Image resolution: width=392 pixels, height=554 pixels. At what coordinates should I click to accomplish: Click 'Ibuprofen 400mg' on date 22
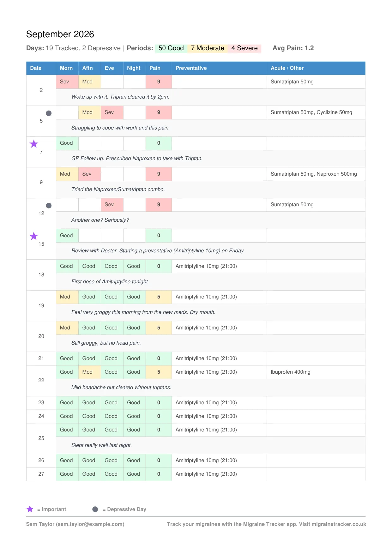click(x=291, y=372)
